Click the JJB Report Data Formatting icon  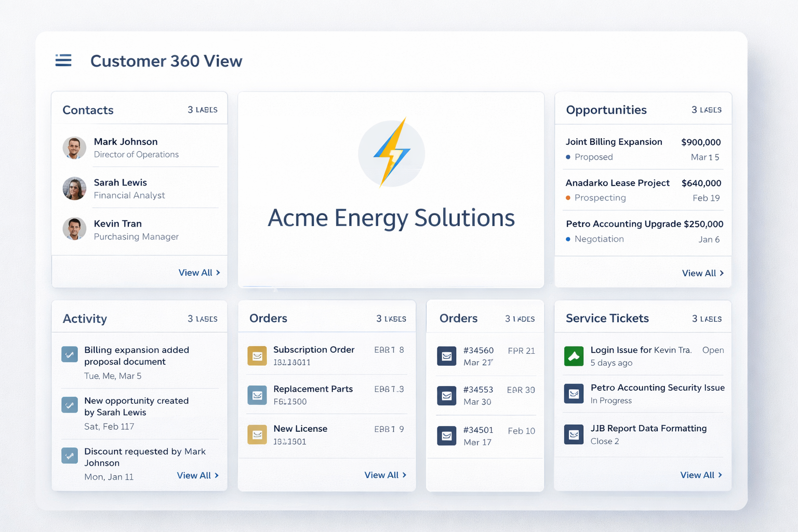(x=574, y=434)
